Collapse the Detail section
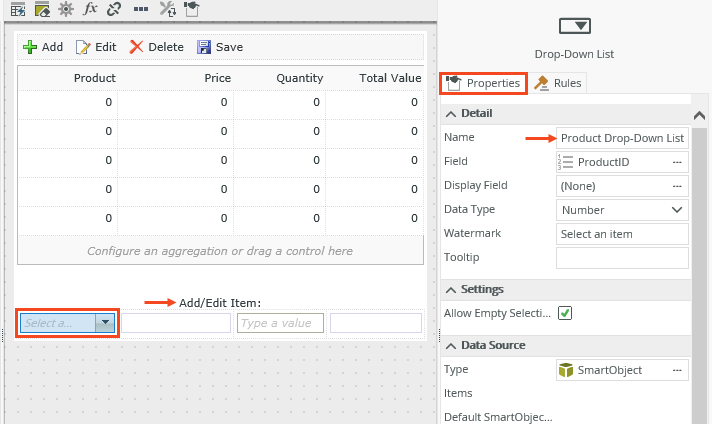Viewport: 712px width, 424px height. click(450, 113)
